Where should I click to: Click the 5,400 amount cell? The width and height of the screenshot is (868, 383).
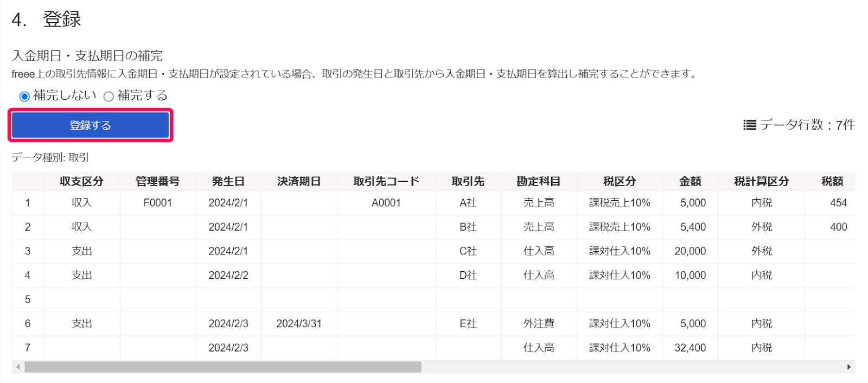pos(690,227)
